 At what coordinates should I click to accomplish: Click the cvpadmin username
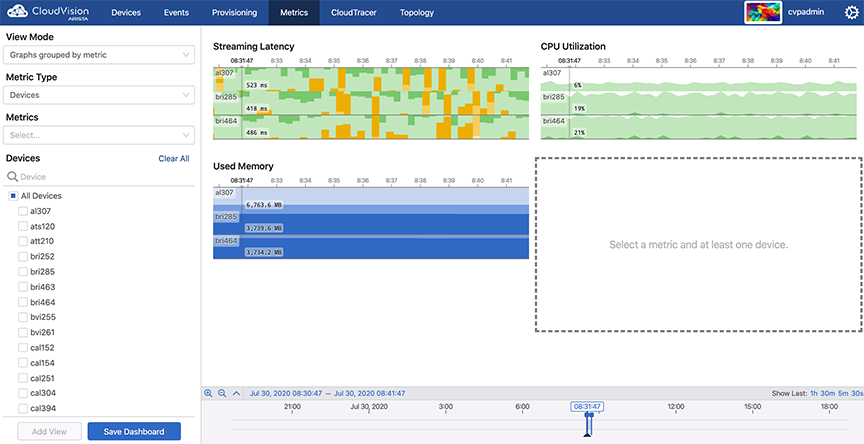click(806, 12)
